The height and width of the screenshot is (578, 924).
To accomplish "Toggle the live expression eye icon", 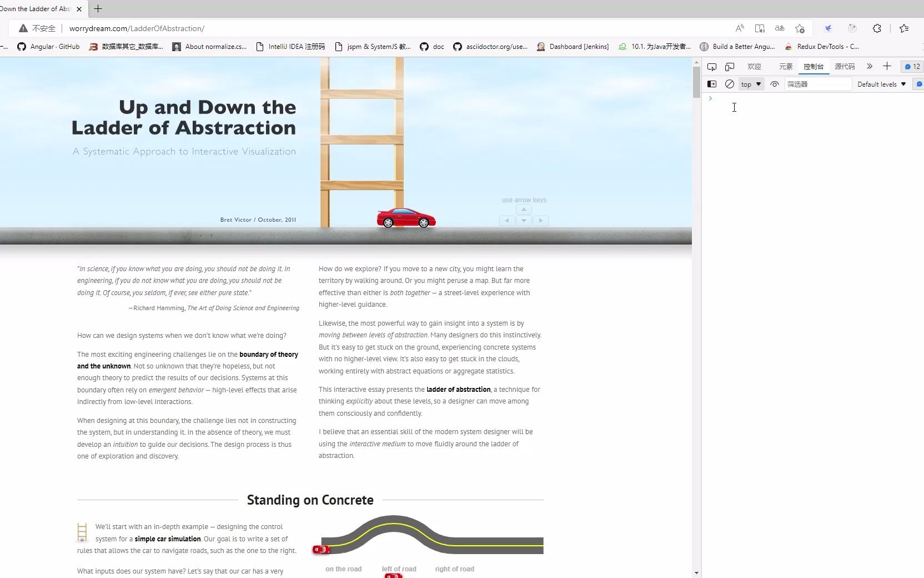I will (x=775, y=84).
